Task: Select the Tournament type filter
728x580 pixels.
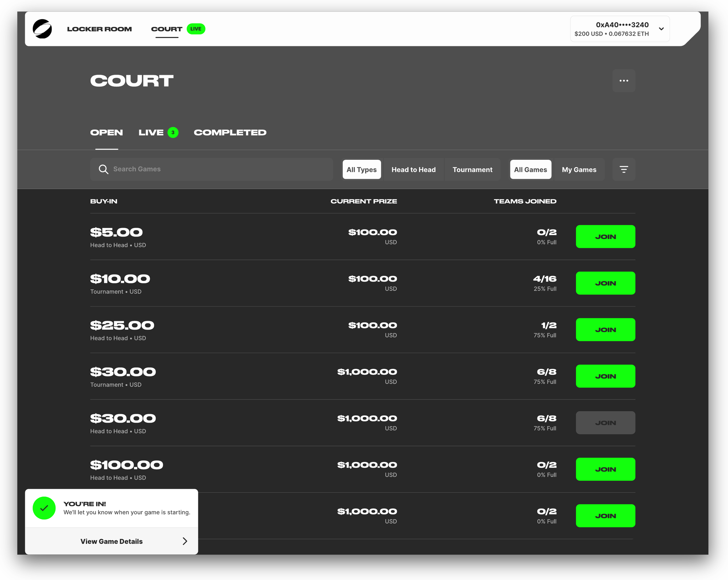Action: pyautogui.click(x=472, y=169)
